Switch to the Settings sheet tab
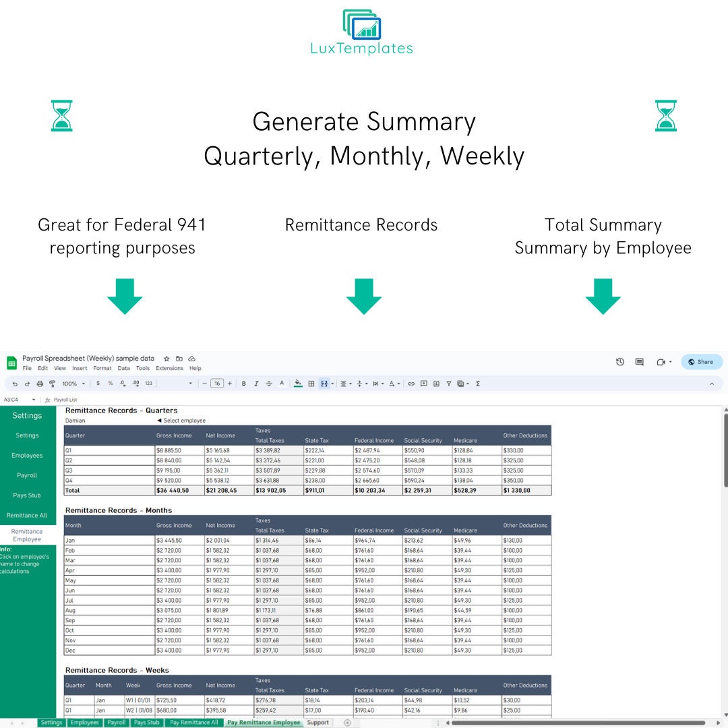This screenshot has height=728, width=728. click(x=51, y=723)
